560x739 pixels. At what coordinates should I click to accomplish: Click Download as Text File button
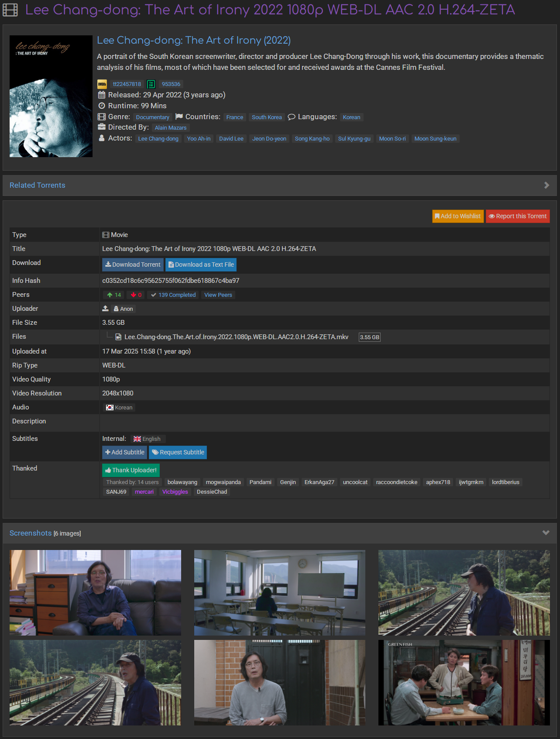(201, 265)
